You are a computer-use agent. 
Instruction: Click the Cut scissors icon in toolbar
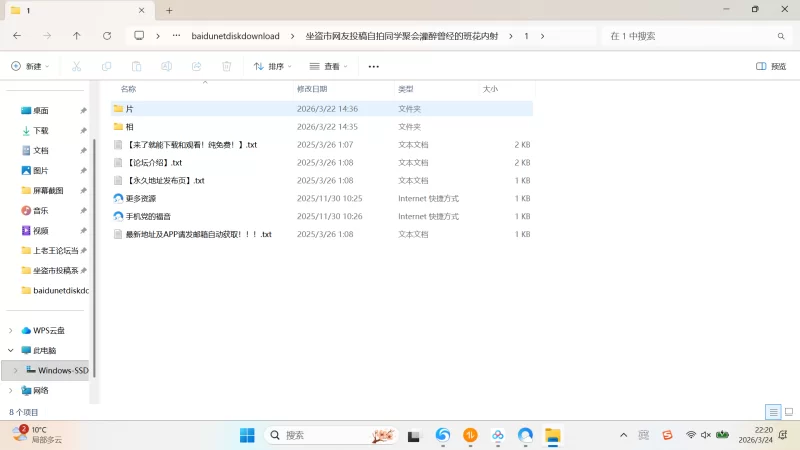click(76, 66)
